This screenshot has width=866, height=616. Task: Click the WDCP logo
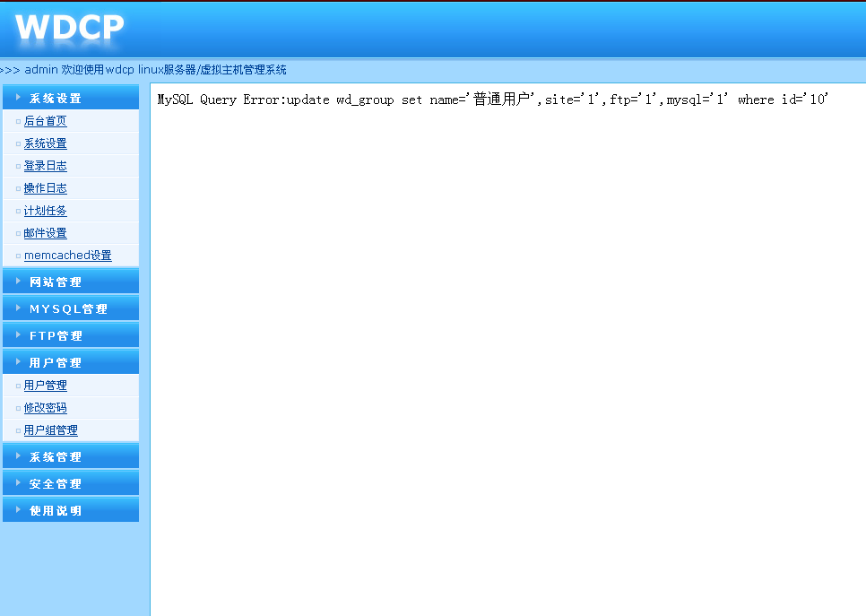70,27
